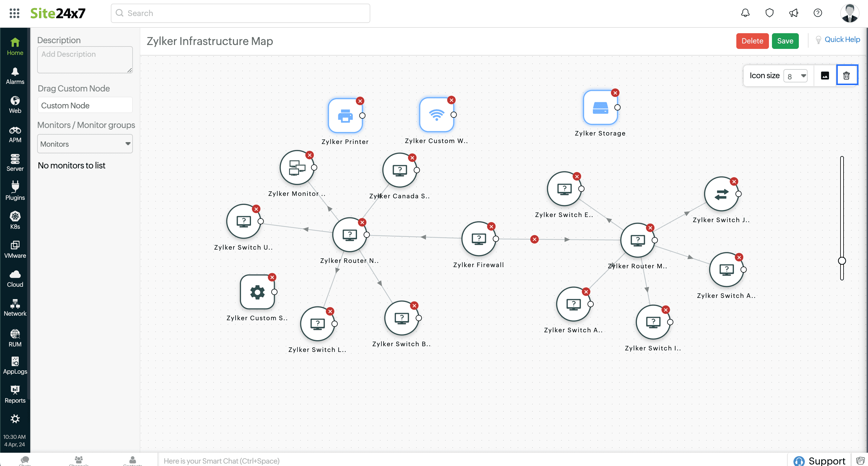Click the shield icon in header

coord(769,13)
